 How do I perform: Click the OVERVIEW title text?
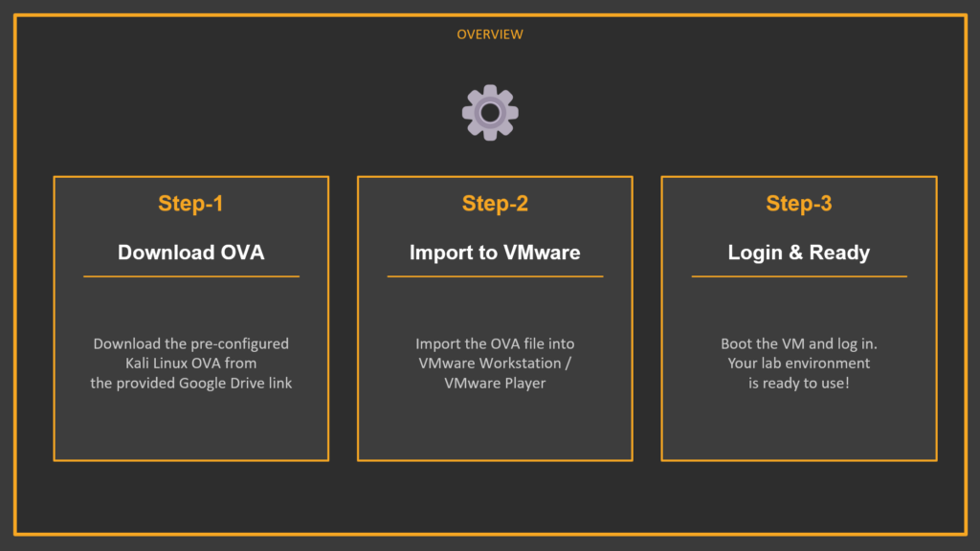pos(490,34)
